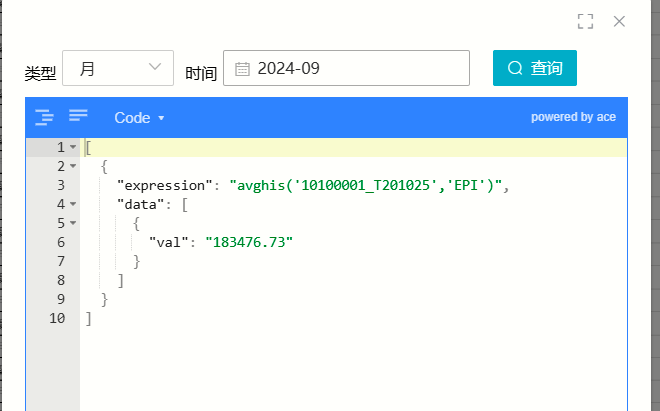Collapse the object fold at line 5
The width and height of the screenshot is (660, 411).
(73, 223)
